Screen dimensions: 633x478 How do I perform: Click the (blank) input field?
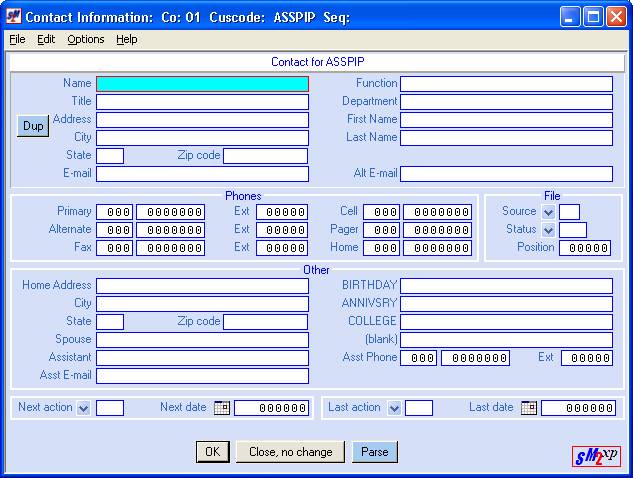pos(506,340)
